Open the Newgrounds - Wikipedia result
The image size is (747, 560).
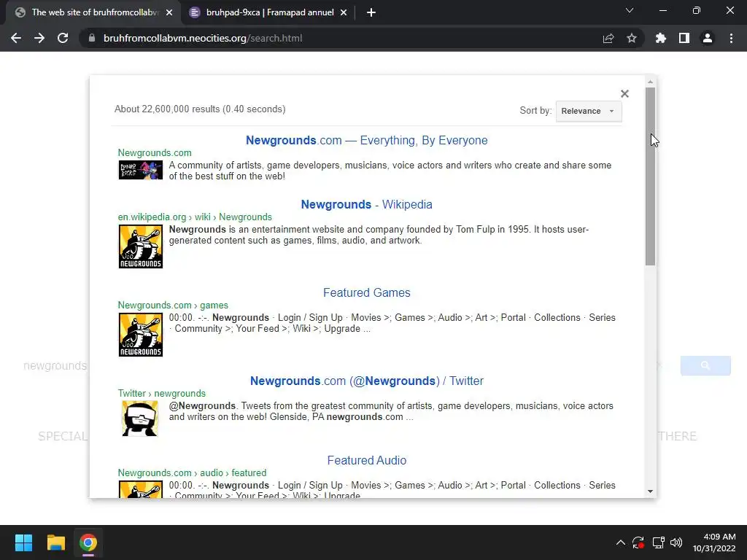click(366, 205)
